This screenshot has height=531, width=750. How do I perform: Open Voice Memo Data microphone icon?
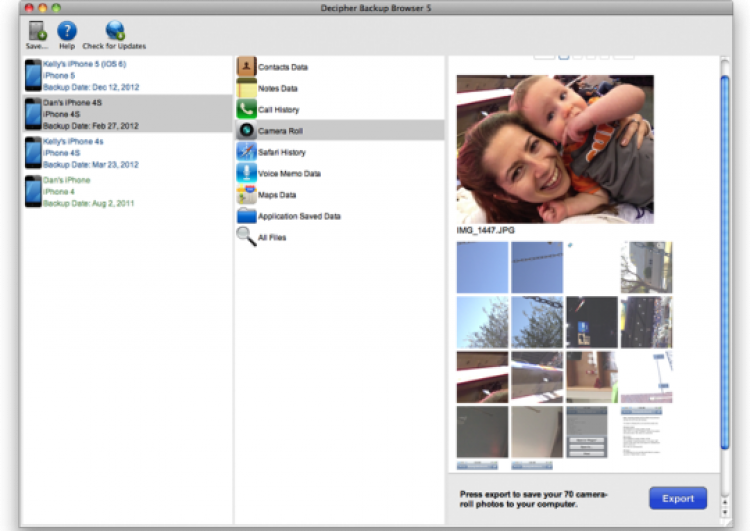coord(246,173)
